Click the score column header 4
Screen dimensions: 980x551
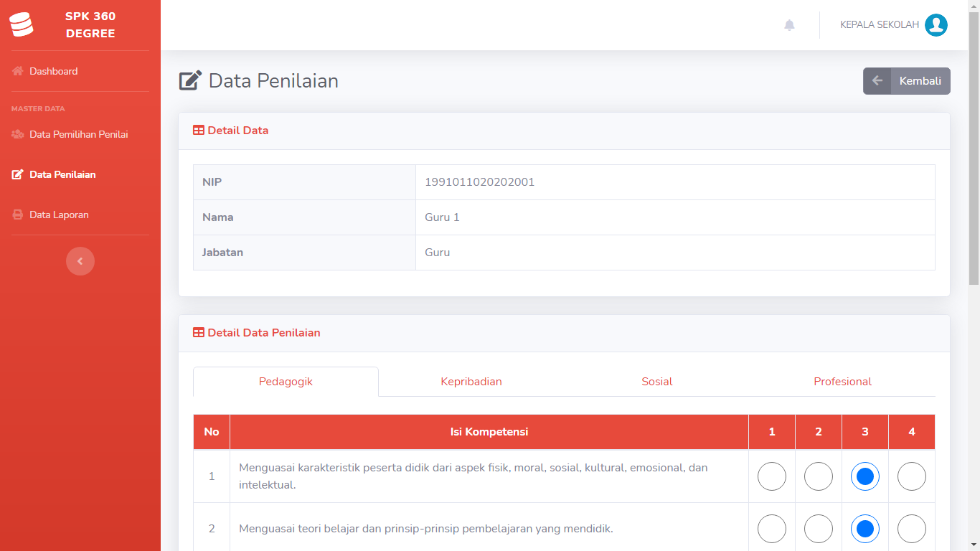pos(912,432)
